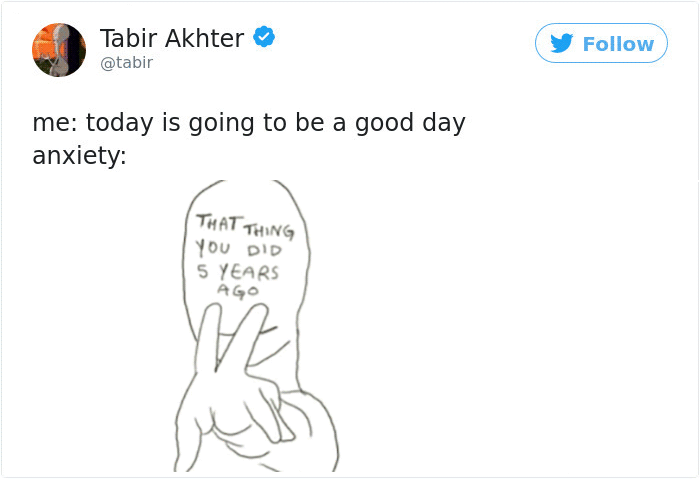Viewport: 700px width, 479px height.
Task: Click the words 'good day' in tweet
Action: 410,124
